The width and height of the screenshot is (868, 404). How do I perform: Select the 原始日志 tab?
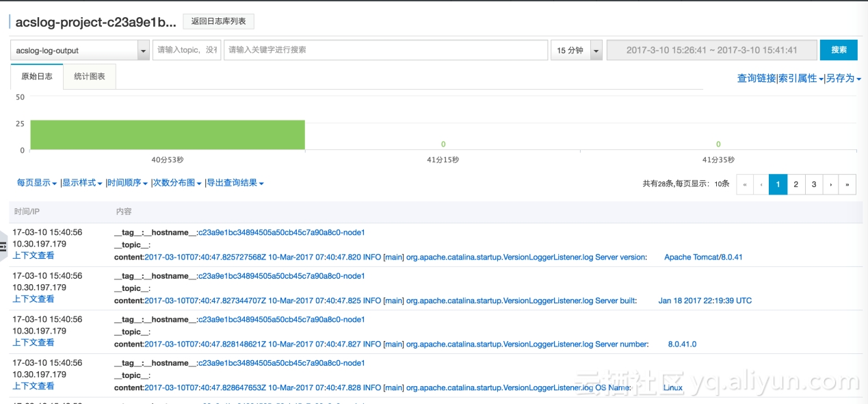click(37, 77)
